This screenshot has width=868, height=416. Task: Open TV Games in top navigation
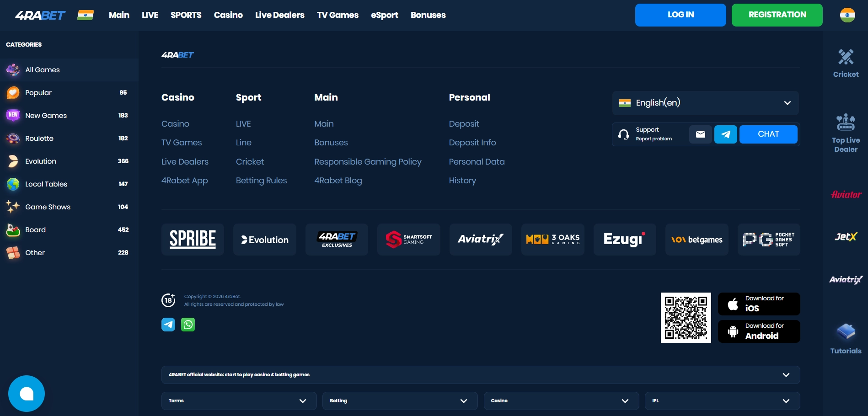[338, 15]
